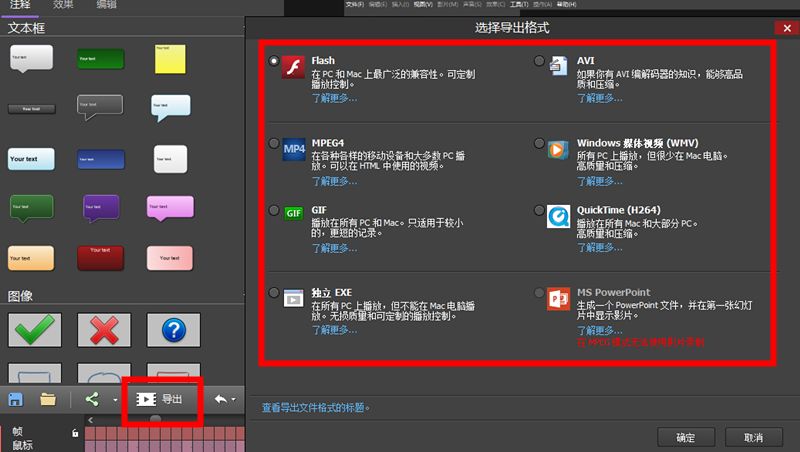
Task: Pick the yellow sticky note text box
Action: (x=170, y=59)
